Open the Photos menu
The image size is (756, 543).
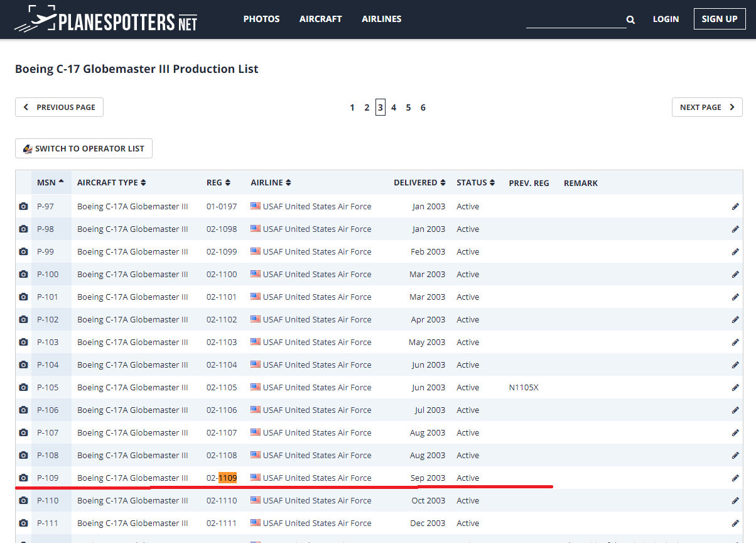(x=262, y=19)
